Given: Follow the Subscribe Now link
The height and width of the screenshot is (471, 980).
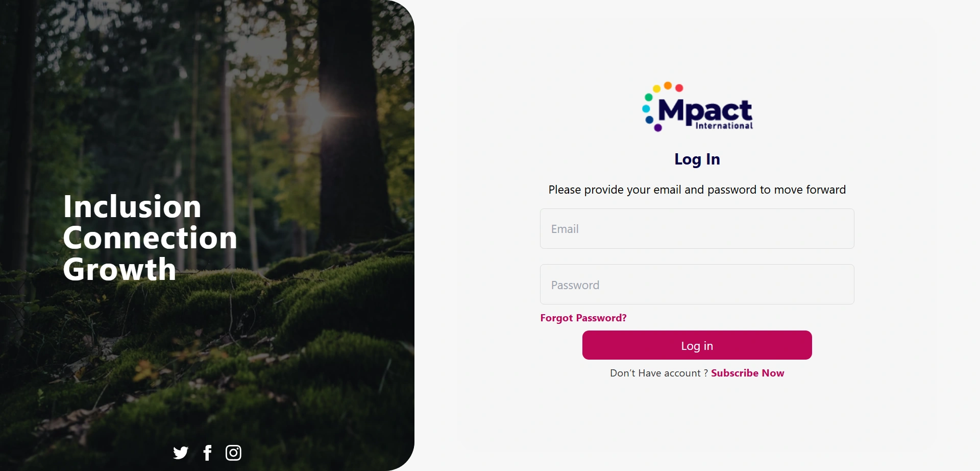Looking at the screenshot, I should (748, 373).
